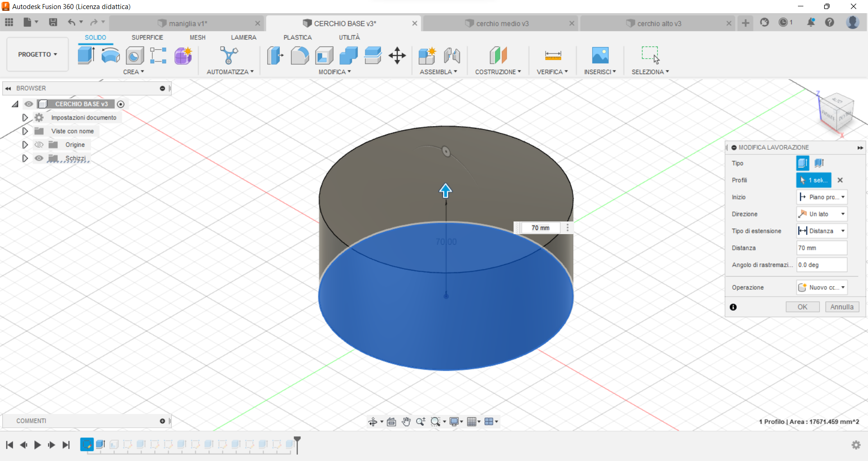The width and height of the screenshot is (868, 461).
Task: Play the timeline with play button
Action: [38, 445]
